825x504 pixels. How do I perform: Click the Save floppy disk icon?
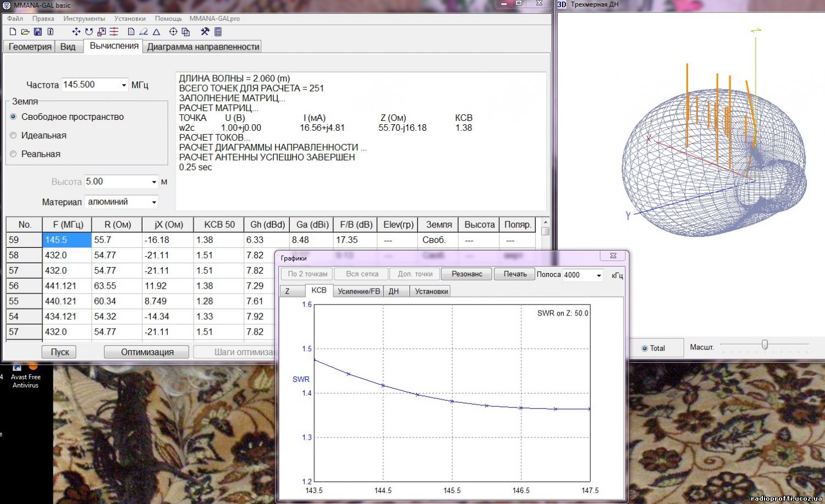click(38, 32)
